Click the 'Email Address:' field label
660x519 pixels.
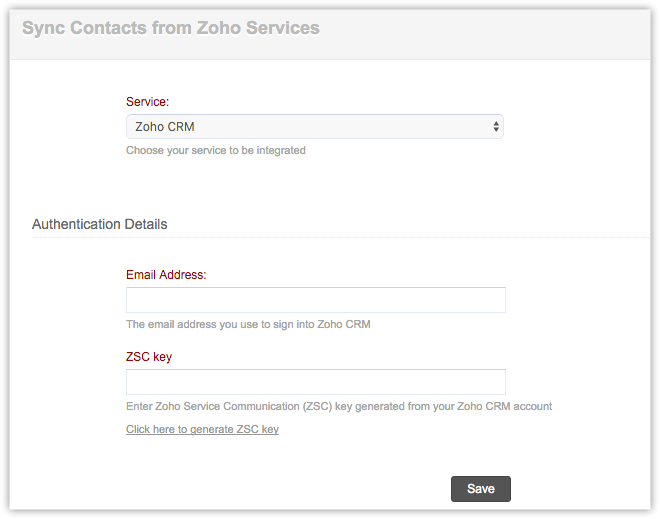(x=166, y=275)
